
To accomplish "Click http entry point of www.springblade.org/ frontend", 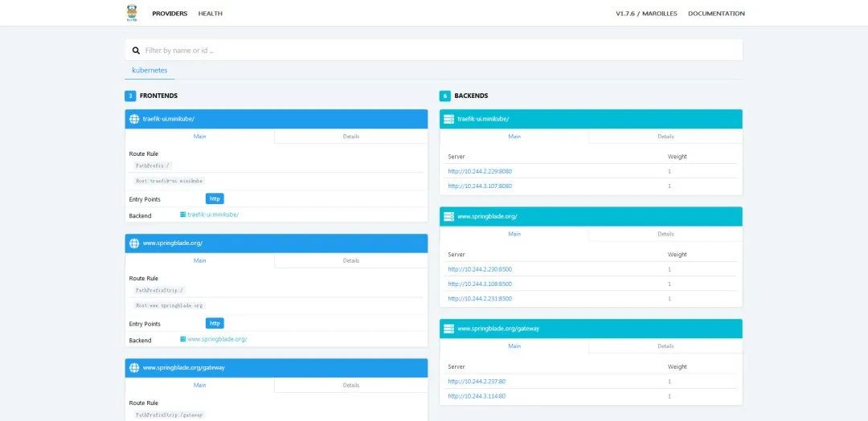I will (215, 323).
